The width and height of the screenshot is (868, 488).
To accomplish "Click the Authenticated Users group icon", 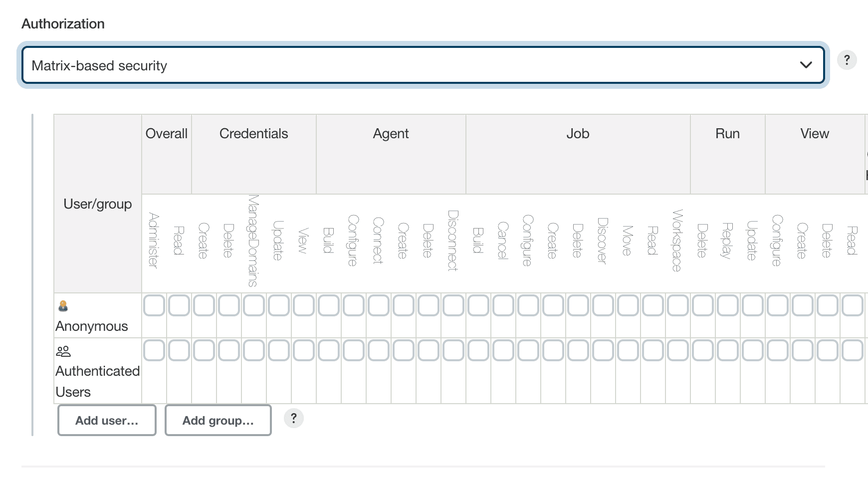I will [x=64, y=351].
